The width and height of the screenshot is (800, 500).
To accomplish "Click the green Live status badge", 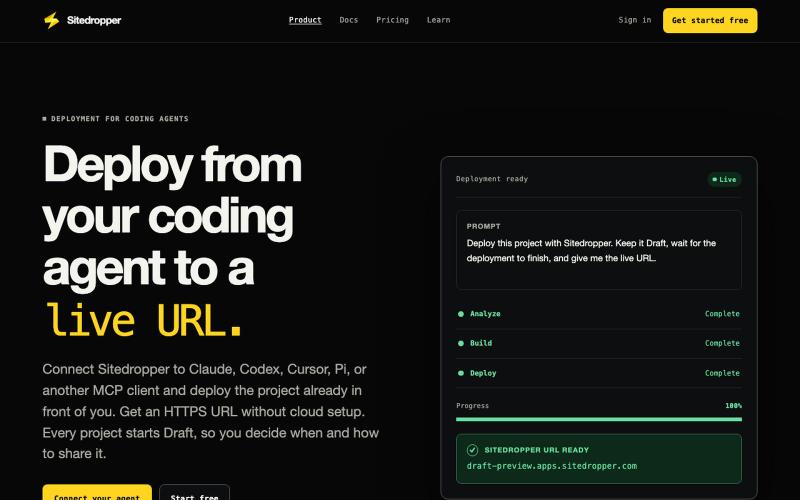I will 724,180.
